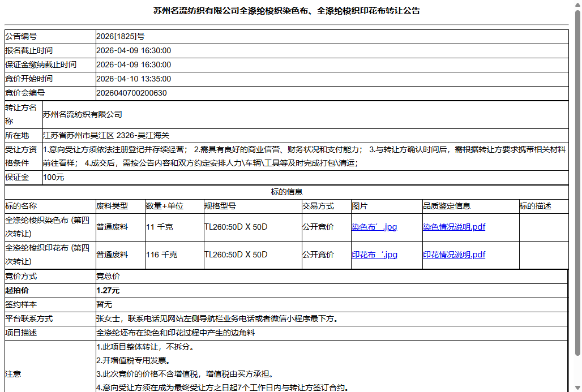
Task: Open 染色情况说明.pdf quality document
Action: click(454, 227)
